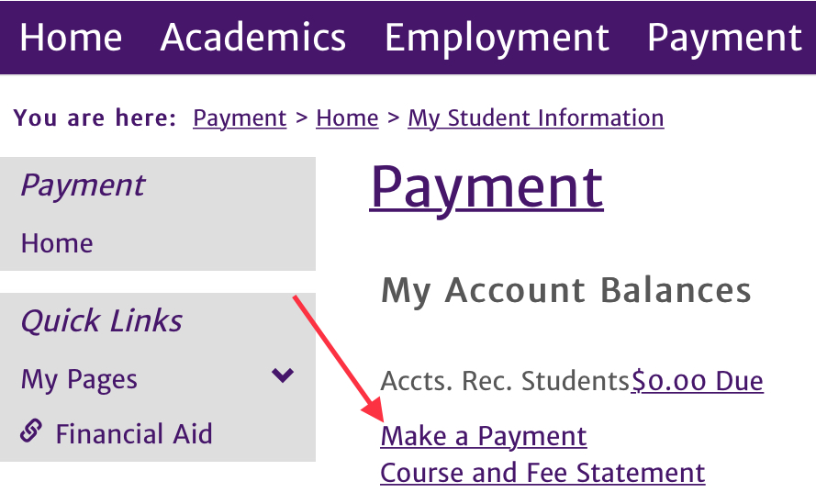The height and width of the screenshot is (504, 816).
Task: Click the large Payment page title link
Action: coord(486,187)
